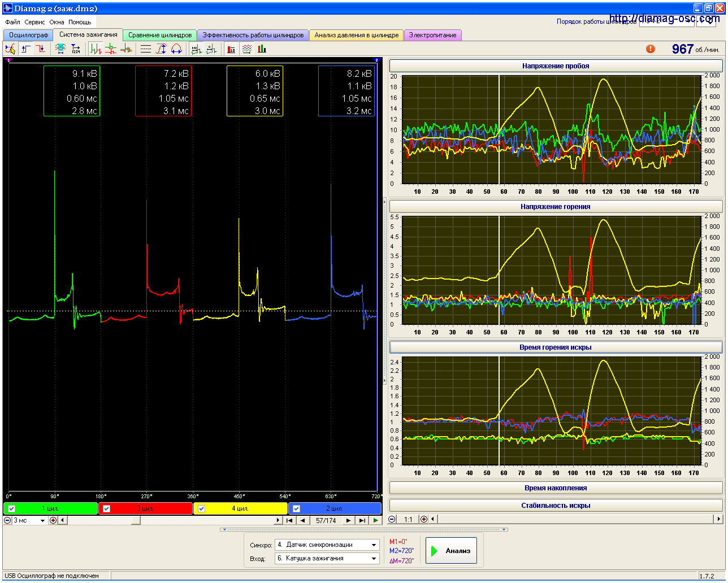This screenshot has height=583, width=728.
Task: Click the 967 об./мин. RPM readout
Action: click(x=695, y=49)
